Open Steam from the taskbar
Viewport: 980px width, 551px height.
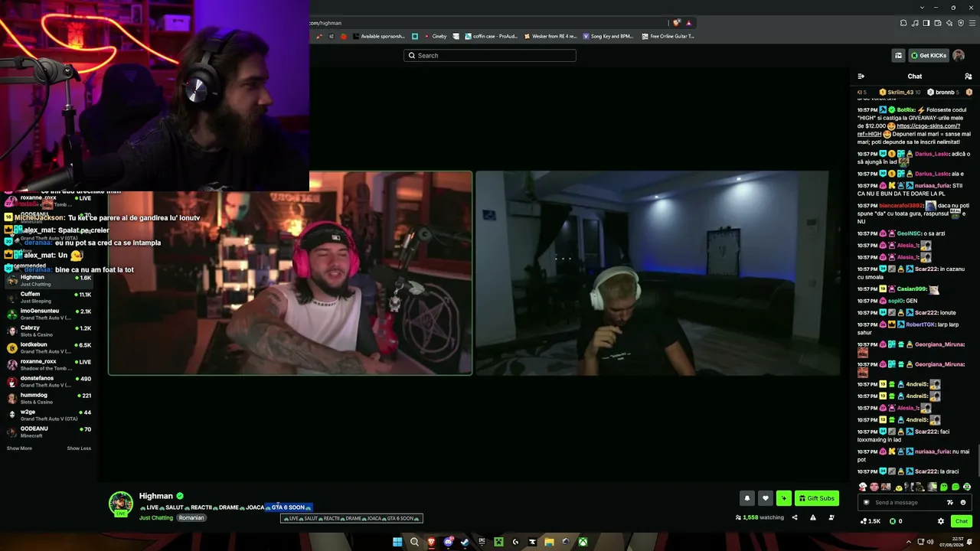pos(465,542)
